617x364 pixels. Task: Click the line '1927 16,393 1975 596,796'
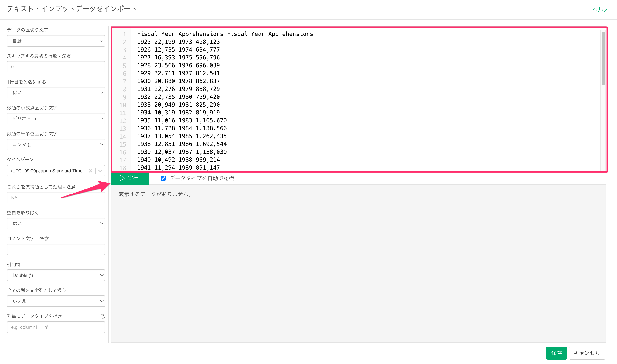pyautogui.click(x=178, y=57)
